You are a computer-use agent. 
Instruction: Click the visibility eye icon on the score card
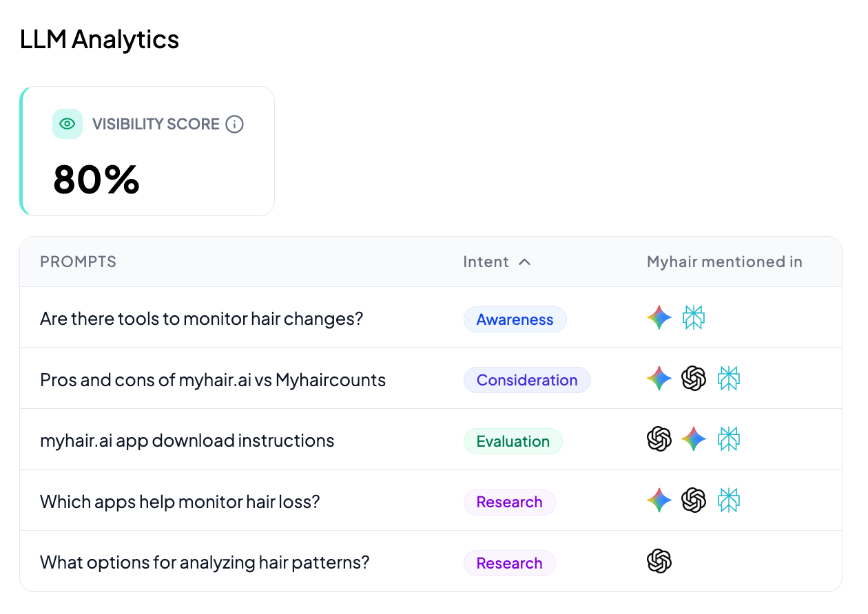pyautogui.click(x=67, y=124)
